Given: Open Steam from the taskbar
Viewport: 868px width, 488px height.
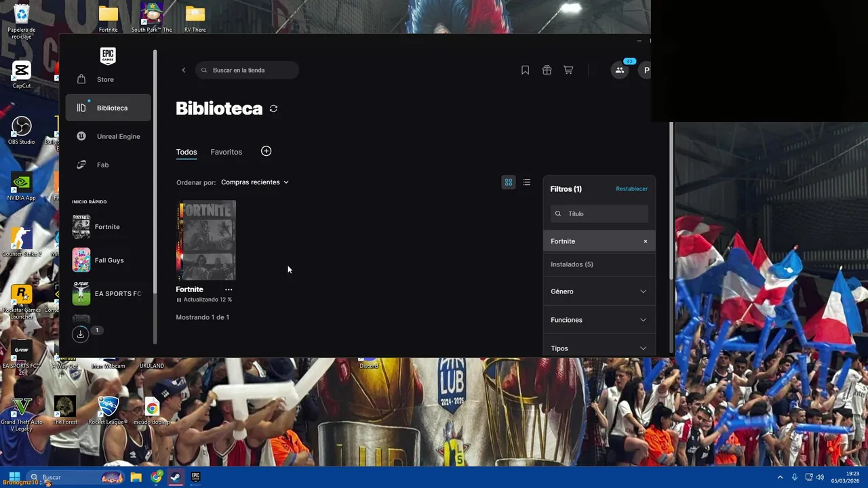Looking at the screenshot, I should tap(176, 477).
